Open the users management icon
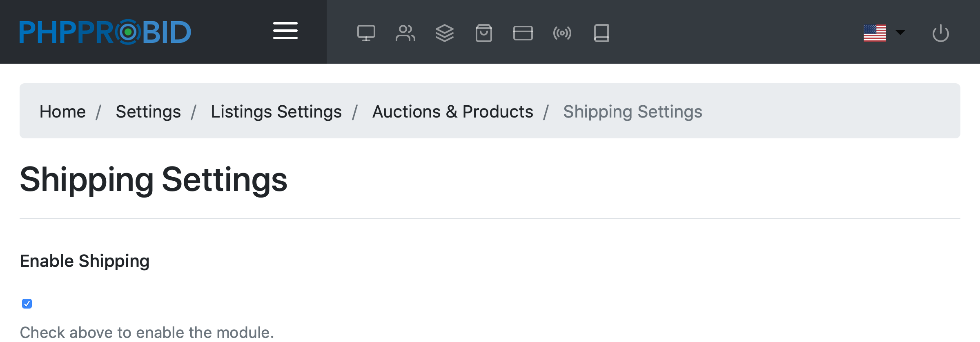Viewport: 980px width, 342px height. pos(405,33)
